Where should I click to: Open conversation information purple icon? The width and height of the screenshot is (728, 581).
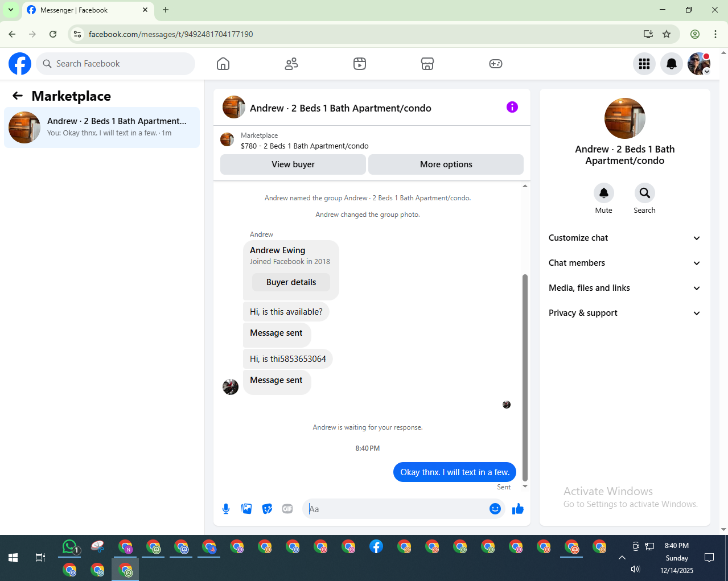[512, 107]
